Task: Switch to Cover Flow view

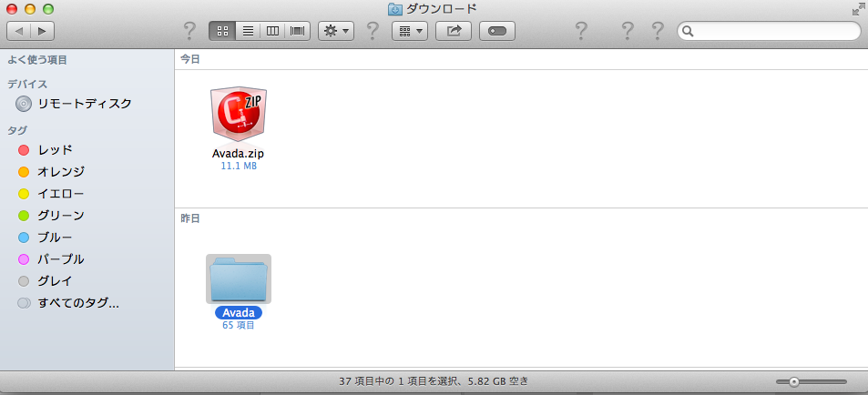Action: click(297, 31)
